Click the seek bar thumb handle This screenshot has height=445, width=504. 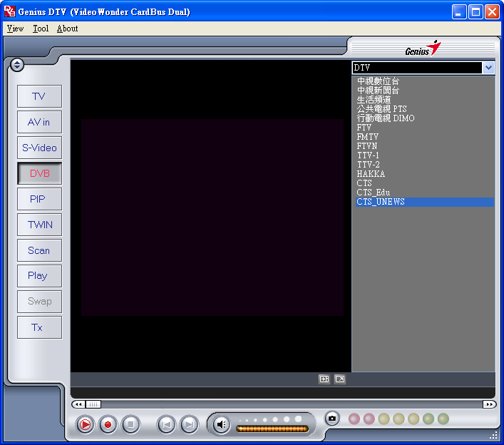point(93,404)
